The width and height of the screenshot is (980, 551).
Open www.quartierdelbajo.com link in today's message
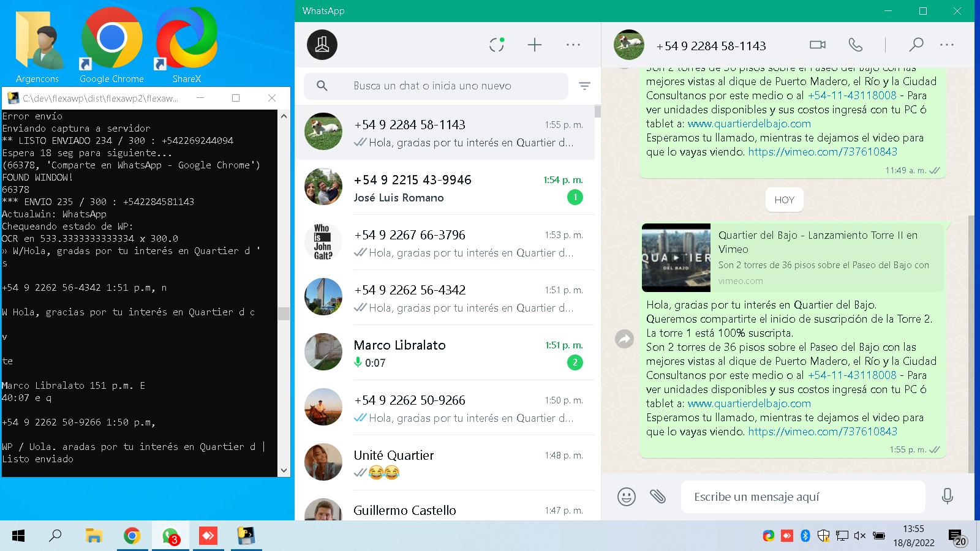pos(749,403)
